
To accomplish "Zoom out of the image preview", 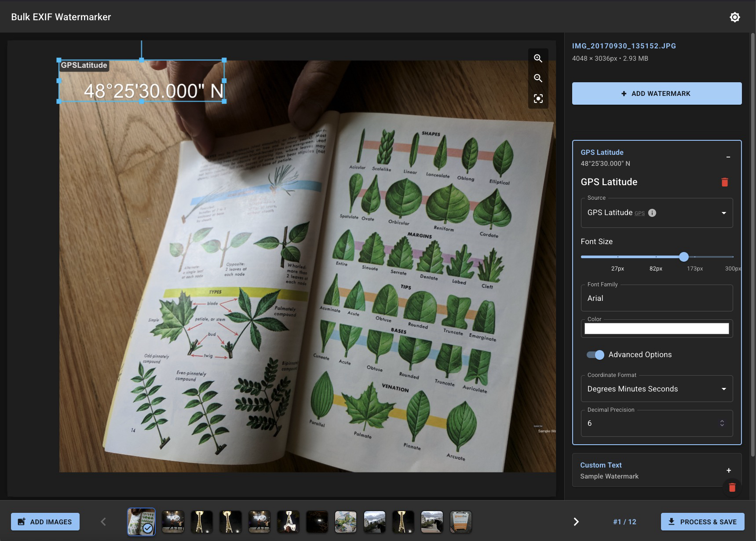I will coord(538,78).
